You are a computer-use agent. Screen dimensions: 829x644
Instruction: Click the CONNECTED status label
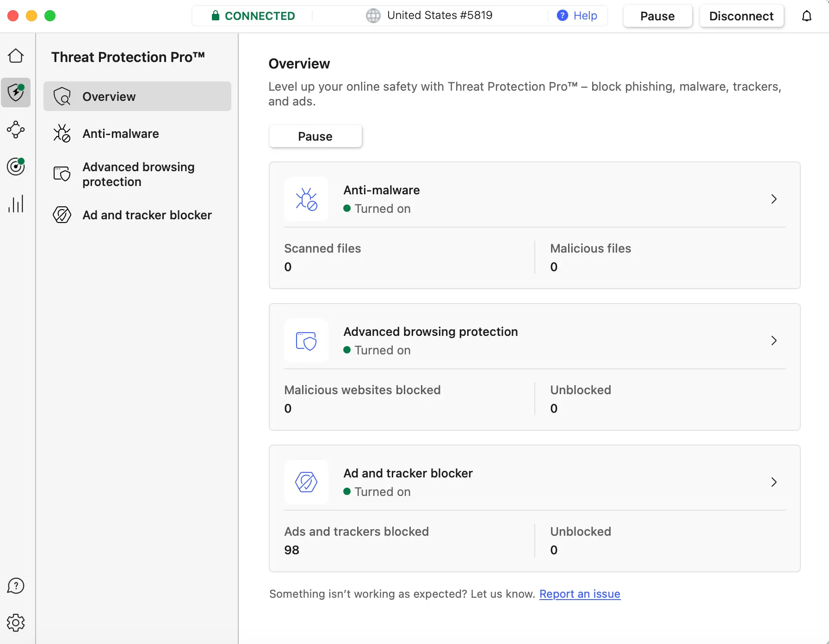260,16
